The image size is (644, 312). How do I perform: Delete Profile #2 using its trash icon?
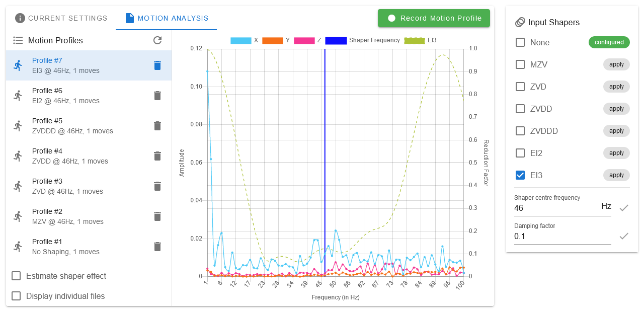click(x=157, y=216)
